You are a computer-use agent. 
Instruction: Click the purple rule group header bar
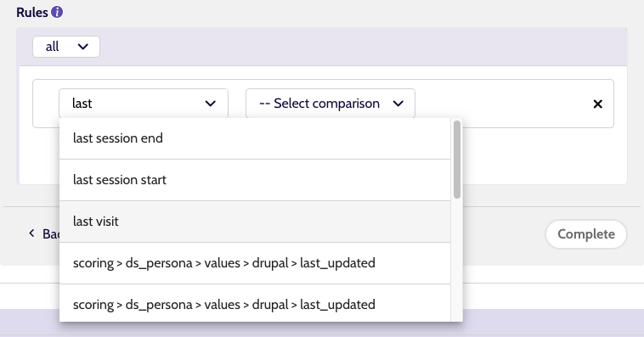coord(322,47)
